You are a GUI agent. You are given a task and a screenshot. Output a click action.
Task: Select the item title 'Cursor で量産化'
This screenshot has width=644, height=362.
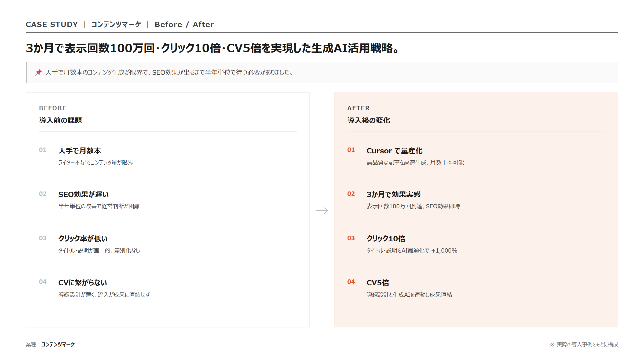(395, 151)
